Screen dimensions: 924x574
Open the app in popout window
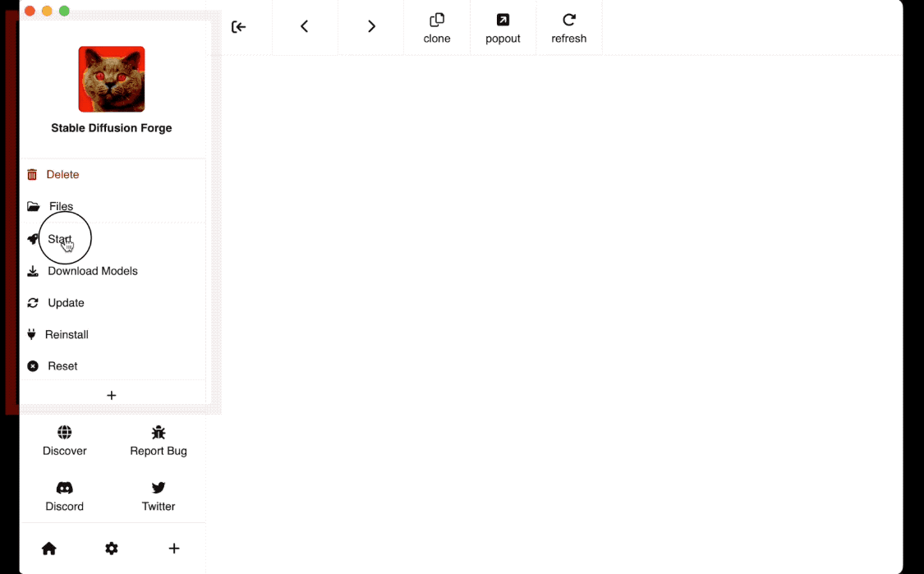pyautogui.click(x=503, y=28)
